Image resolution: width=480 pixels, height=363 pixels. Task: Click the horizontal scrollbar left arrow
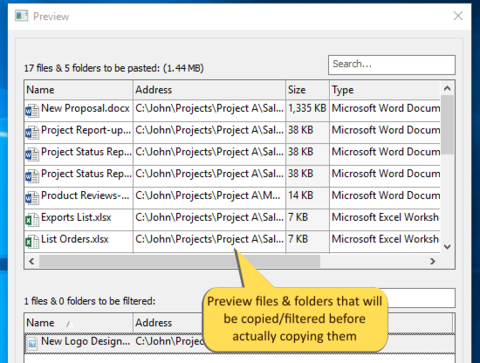coord(32,261)
